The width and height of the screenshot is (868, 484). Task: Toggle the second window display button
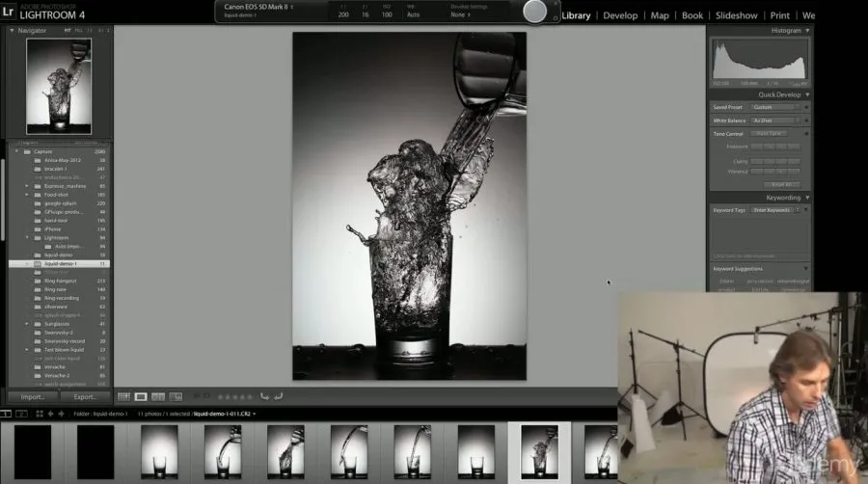(19, 414)
